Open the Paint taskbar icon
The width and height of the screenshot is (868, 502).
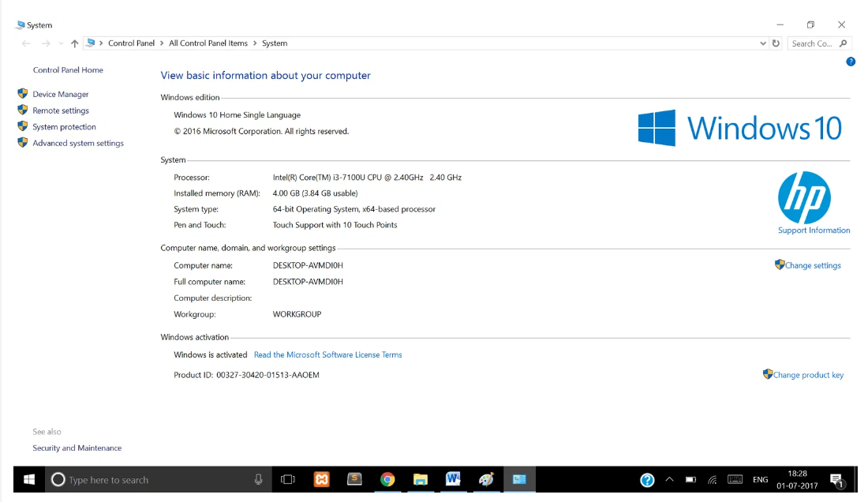coord(486,479)
